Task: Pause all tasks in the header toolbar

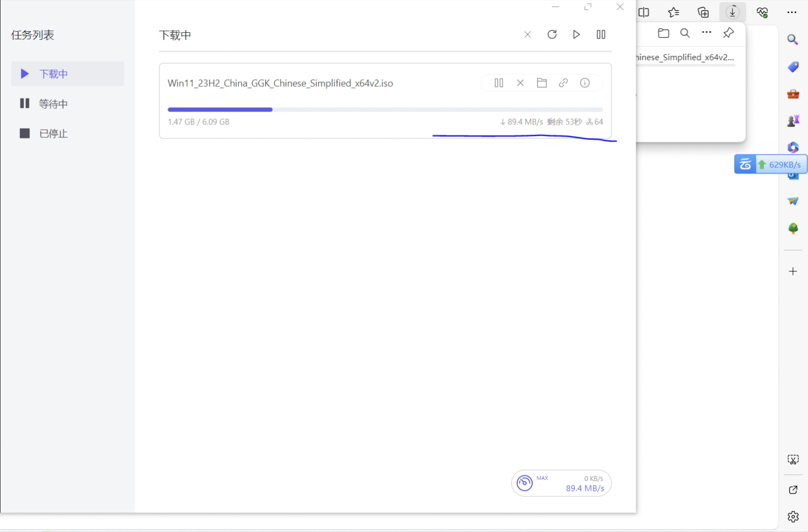Action: [601, 34]
